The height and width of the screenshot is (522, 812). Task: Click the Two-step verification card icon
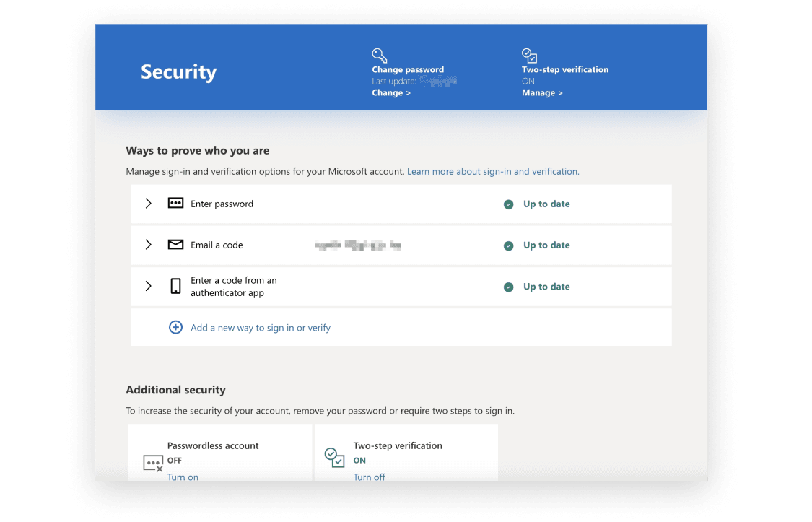pos(334,458)
